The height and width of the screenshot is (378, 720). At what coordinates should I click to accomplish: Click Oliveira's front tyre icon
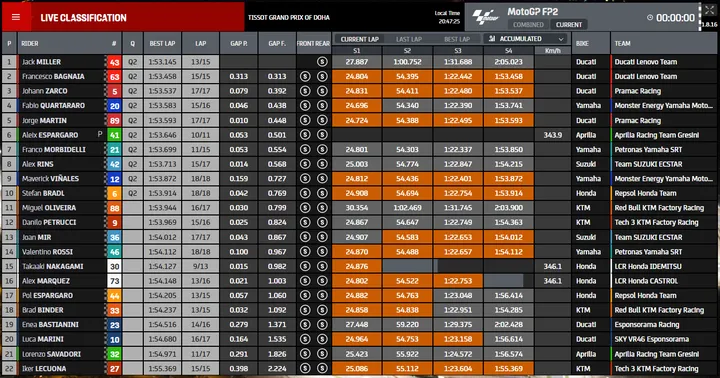[x=305, y=208]
